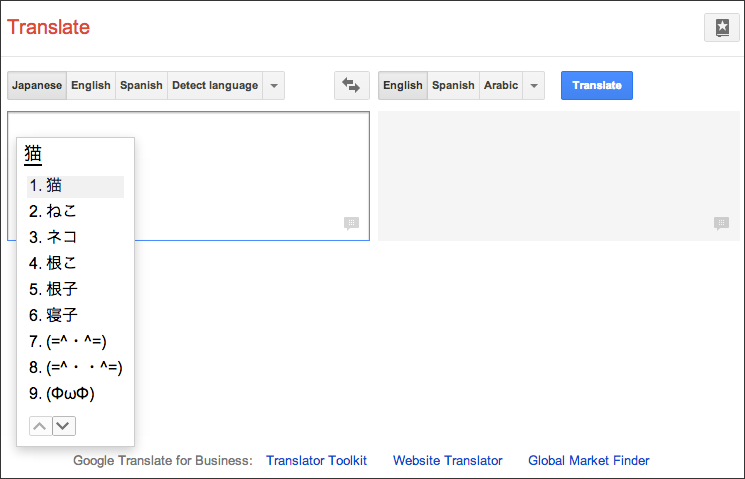
Task: Expand source language dropdown arrow
Action: point(274,86)
